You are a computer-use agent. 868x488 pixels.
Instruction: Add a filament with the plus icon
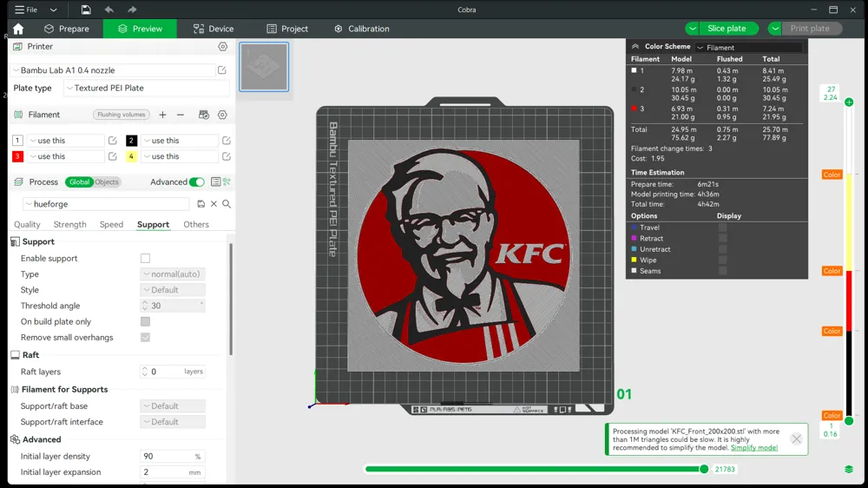click(x=162, y=115)
